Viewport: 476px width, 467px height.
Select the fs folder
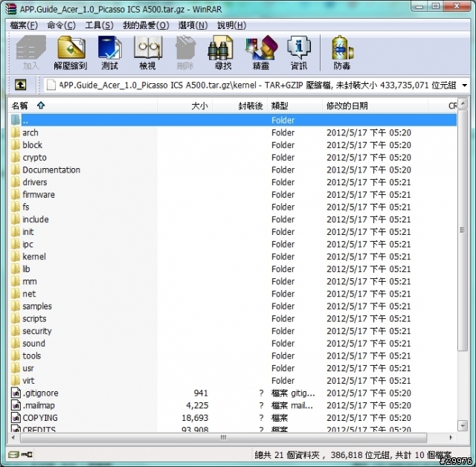[26, 207]
